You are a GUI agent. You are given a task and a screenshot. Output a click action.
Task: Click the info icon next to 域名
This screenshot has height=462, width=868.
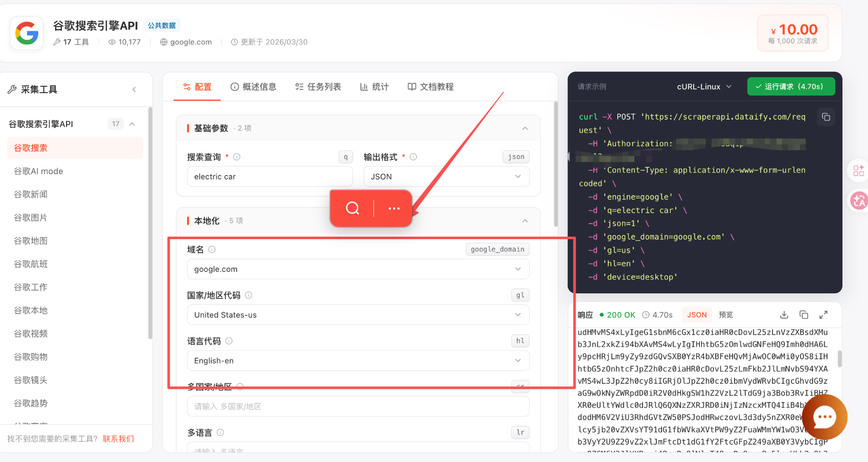[x=212, y=249]
